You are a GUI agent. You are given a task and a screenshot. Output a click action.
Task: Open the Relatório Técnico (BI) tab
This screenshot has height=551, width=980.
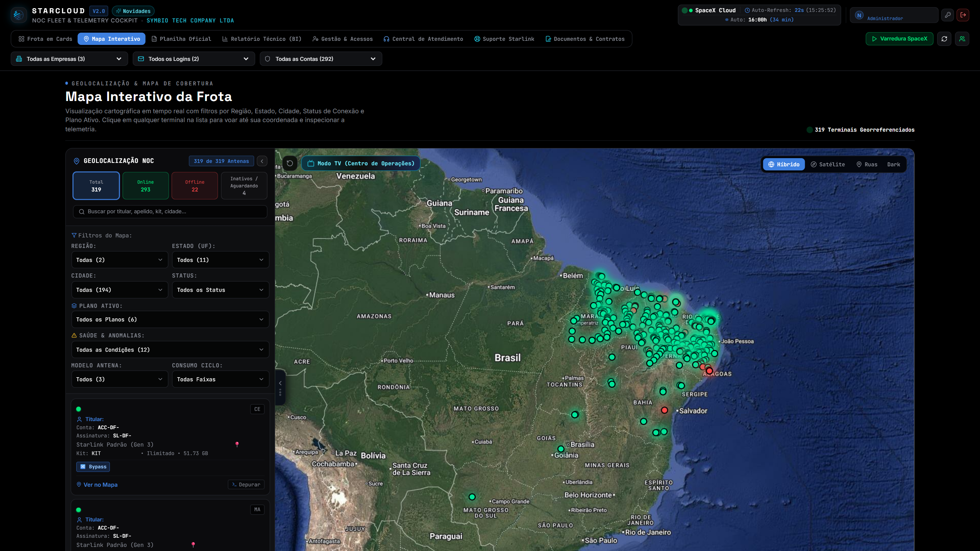pyautogui.click(x=262, y=39)
